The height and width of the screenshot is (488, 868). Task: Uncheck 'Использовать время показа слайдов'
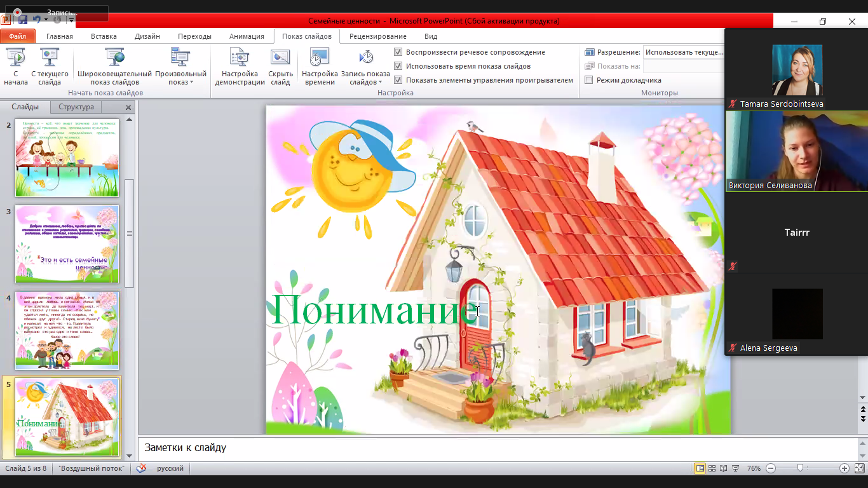point(398,66)
